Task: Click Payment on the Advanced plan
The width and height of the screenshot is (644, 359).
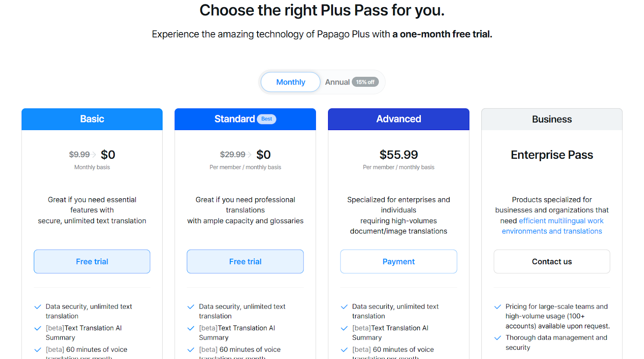Action: tap(398, 261)
